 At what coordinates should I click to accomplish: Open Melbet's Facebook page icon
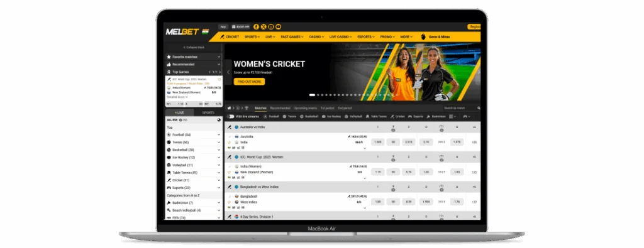(256, 26)
